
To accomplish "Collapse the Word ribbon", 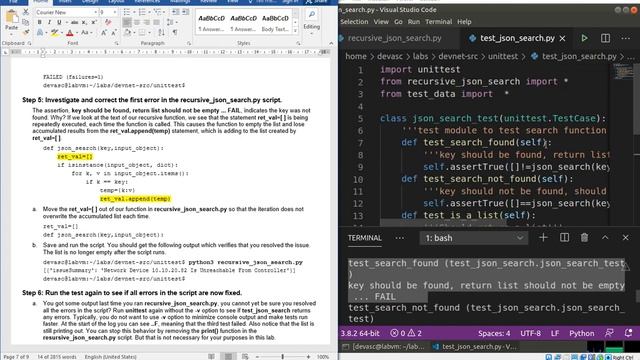I will (331, 43).
